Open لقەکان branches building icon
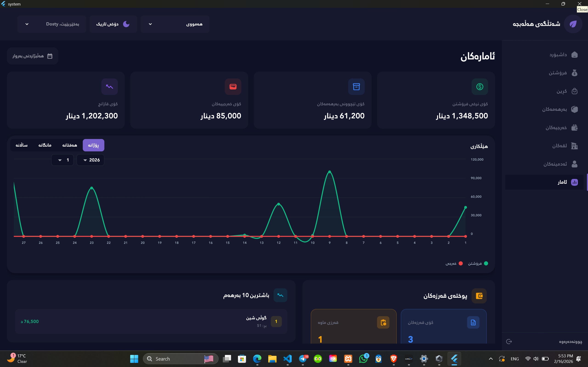Viewport: 588px width, 367px height. pyautogui.click(x=574, y=146)
